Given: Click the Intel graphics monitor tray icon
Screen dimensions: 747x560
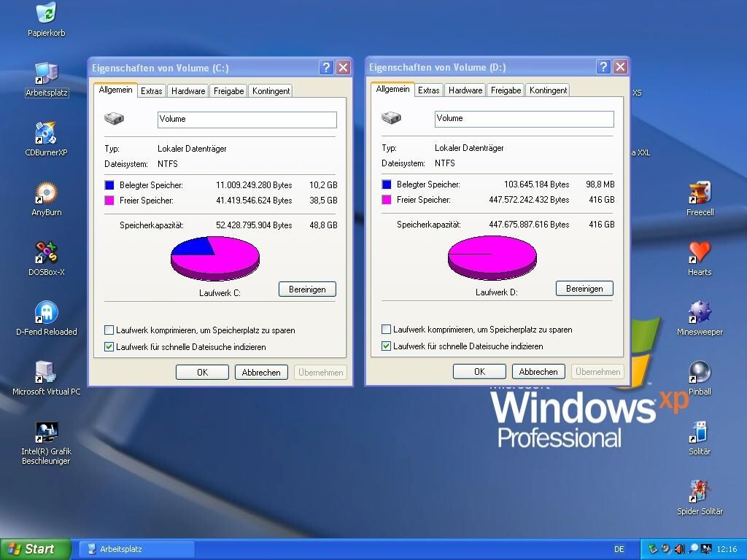Looking at the screenshot, I should [x=706, y=549].
